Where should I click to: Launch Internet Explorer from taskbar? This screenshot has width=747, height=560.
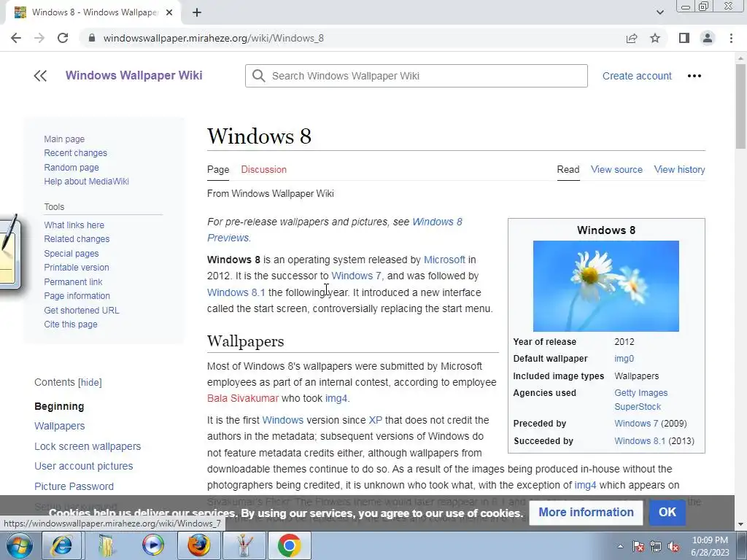click(x=61, y=545)
